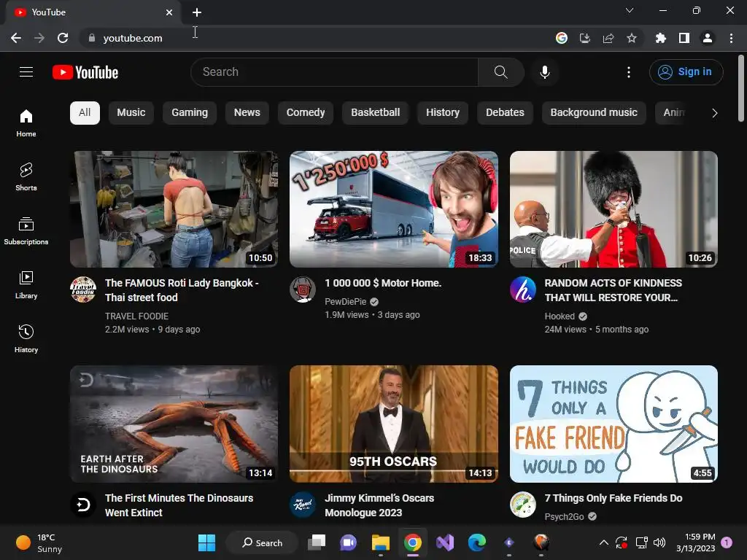
Task: Click Google icon in address bar
Action: point(562,38)
